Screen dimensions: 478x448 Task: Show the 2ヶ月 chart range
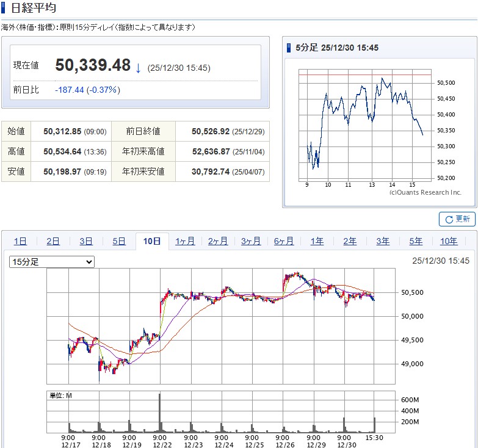tap(218, 241)
